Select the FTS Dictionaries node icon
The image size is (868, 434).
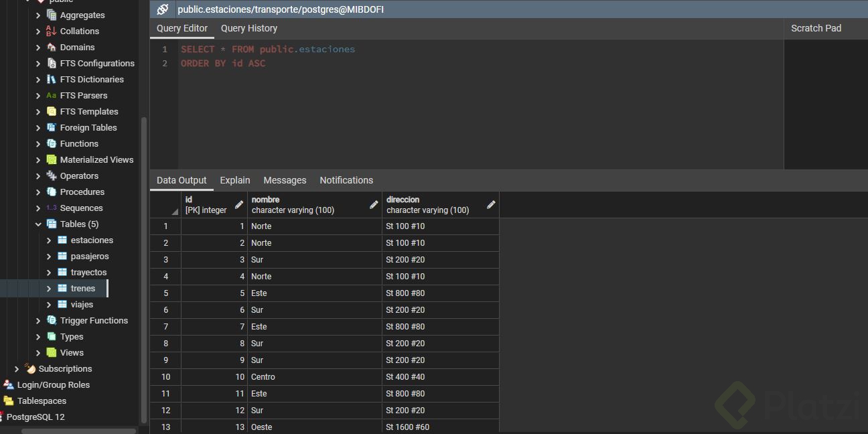point(52,79)
